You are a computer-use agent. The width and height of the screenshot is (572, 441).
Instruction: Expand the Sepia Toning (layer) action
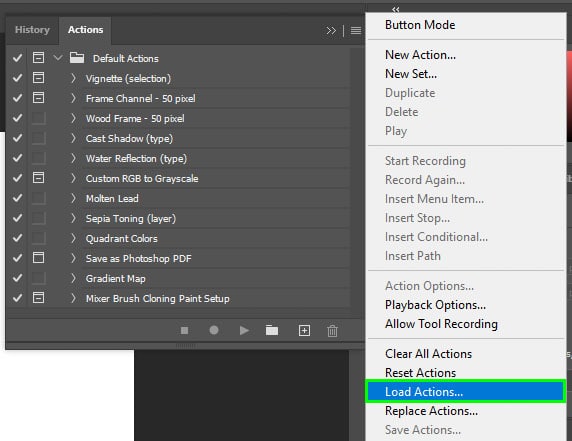coord(73,218)
